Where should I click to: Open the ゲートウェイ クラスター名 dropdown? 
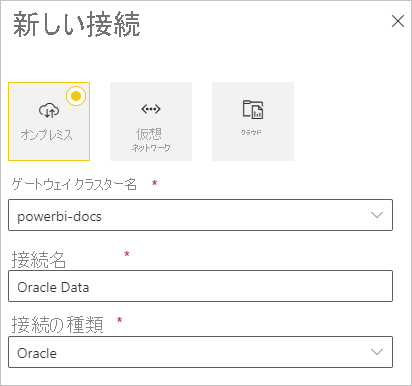200,215
